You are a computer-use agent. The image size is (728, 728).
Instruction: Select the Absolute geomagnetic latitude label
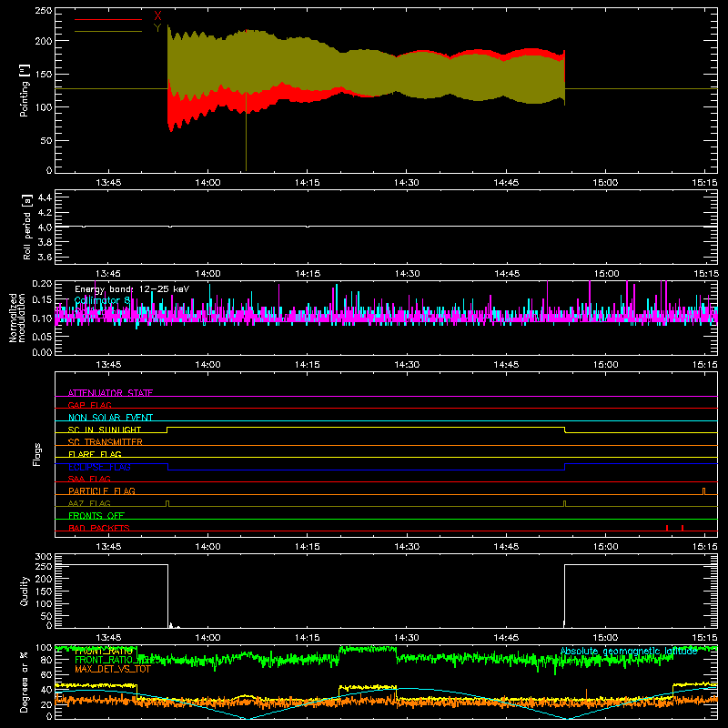click(629, 652)
